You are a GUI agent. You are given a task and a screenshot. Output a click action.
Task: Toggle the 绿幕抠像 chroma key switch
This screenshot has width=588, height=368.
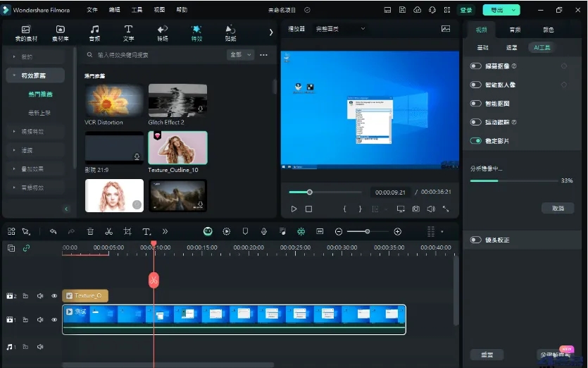click(475, 66)
